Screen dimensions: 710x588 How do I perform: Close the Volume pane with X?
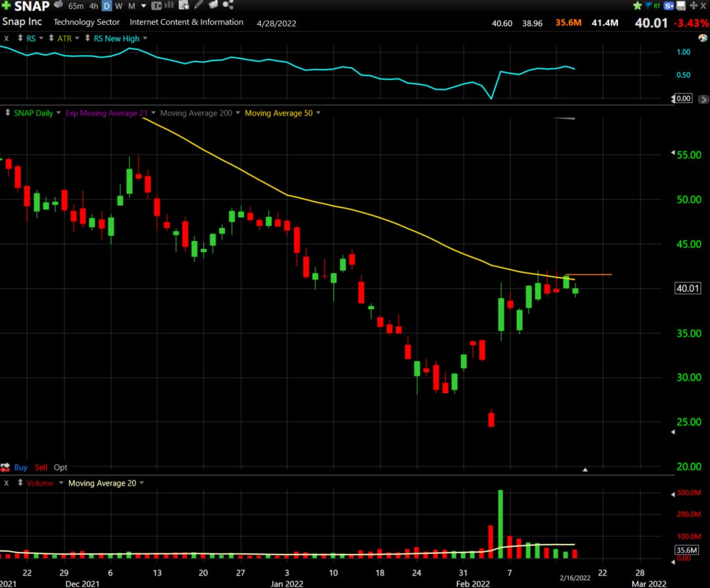pyautogui.click(x=7, y=483)
